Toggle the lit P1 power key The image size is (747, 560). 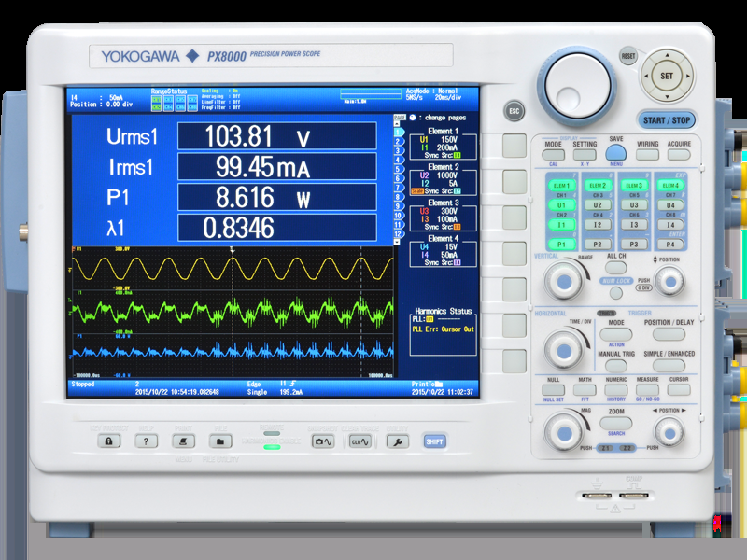pos(561,245)
